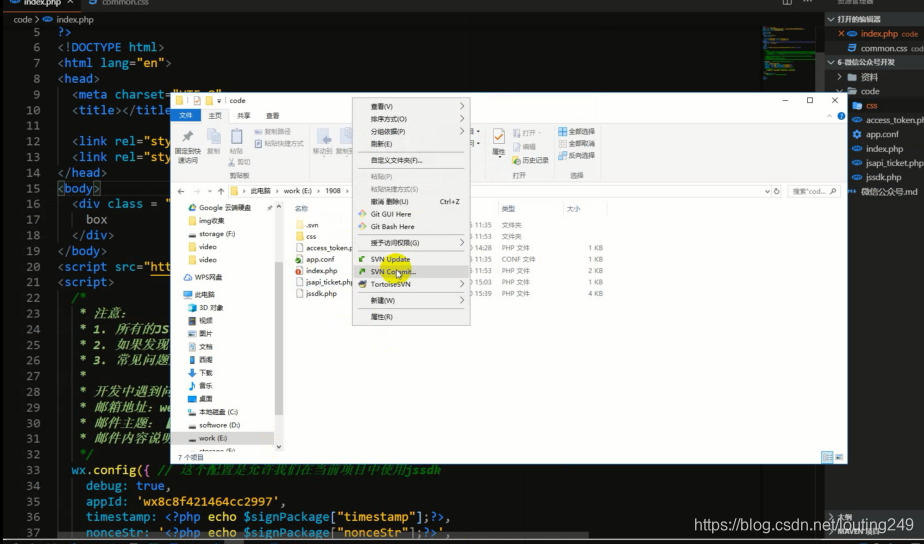Image resolution: width=924 pixels, height=544 pixels.
Task: Click Pin to Quick access (固定到快速访问) icon
Action: point(187,137)
